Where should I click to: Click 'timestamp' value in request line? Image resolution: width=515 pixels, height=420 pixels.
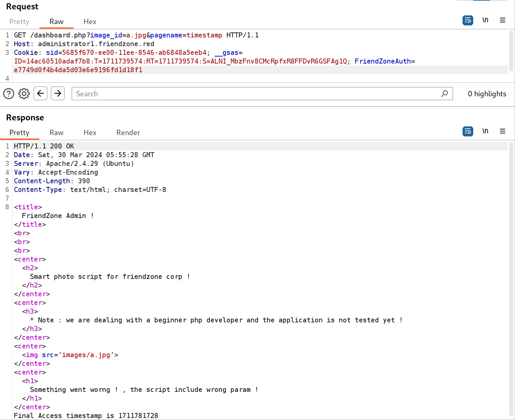pos(204,35)
